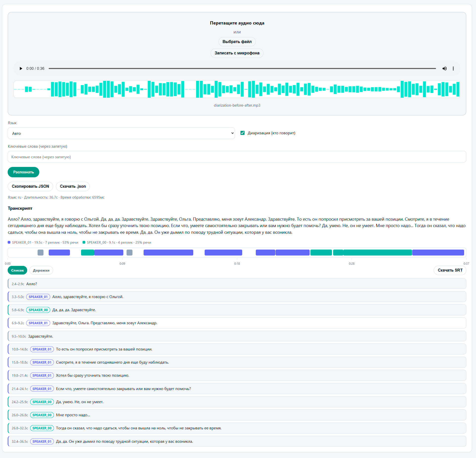This screenshot has width=476, height=458.
Task: Click the Выбрать файл button
Action: click(237, 42)
